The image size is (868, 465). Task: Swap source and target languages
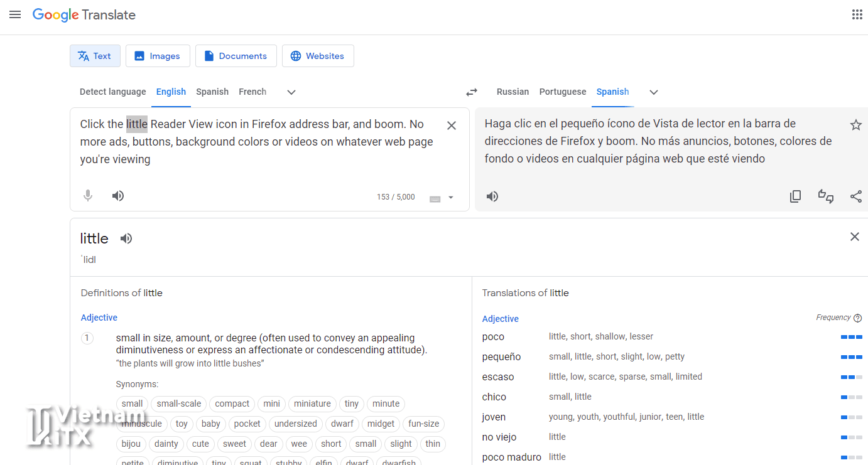point(472,92)
